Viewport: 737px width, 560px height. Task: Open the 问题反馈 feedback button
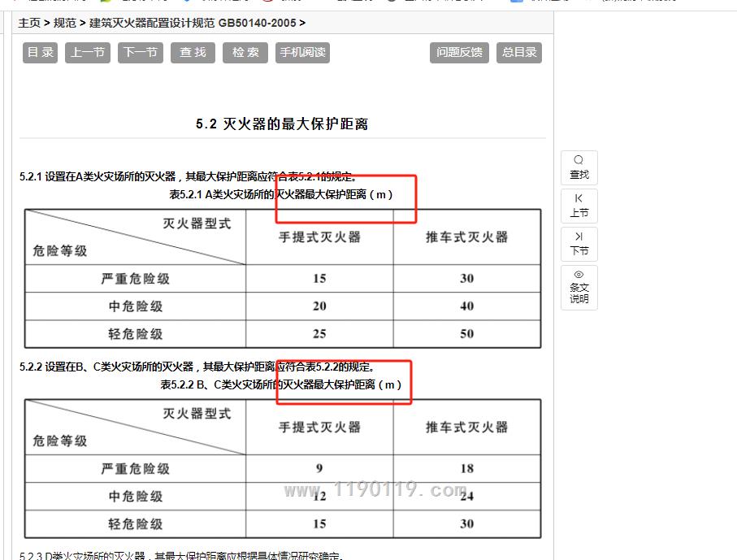(x=459, y=53)
